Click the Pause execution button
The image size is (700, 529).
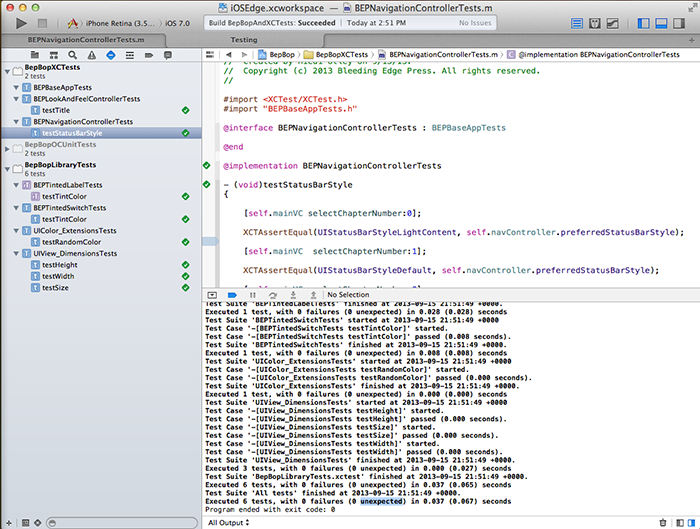tap(253, 295)
